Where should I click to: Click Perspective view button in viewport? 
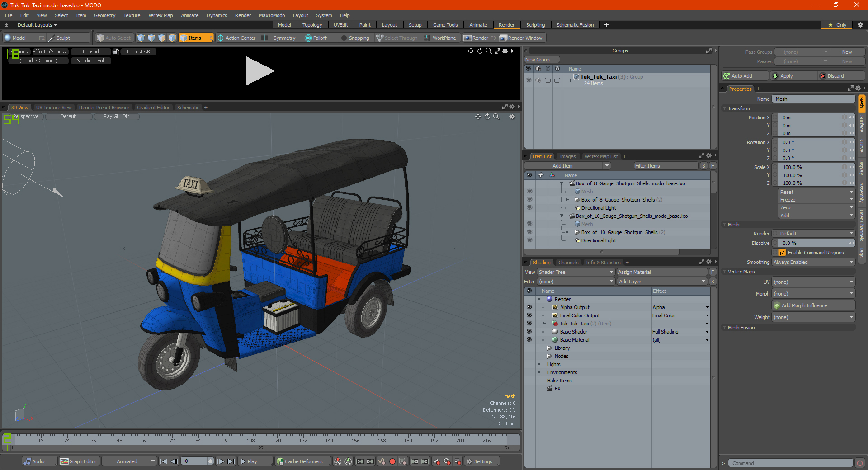pos(26,117)
